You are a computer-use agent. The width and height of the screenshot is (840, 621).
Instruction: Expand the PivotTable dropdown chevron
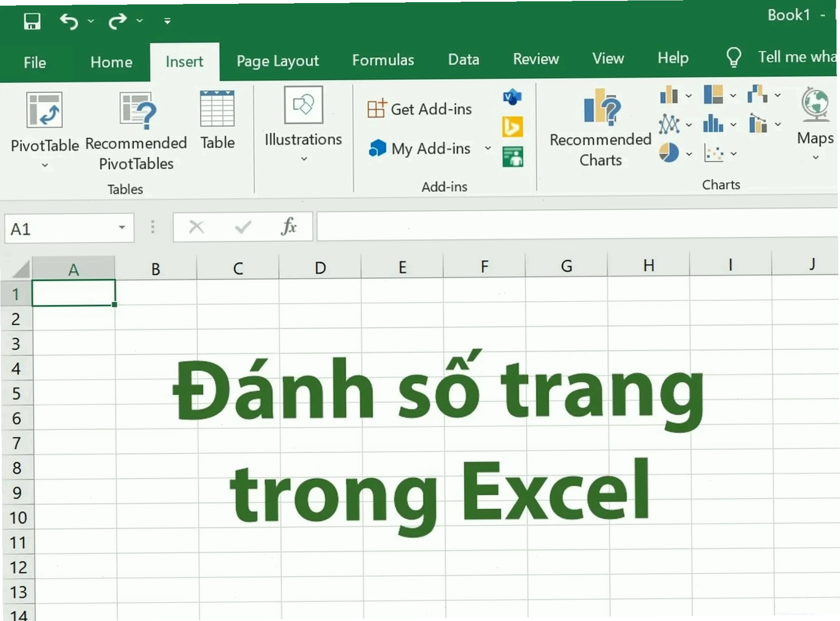(x=44, y=165)
